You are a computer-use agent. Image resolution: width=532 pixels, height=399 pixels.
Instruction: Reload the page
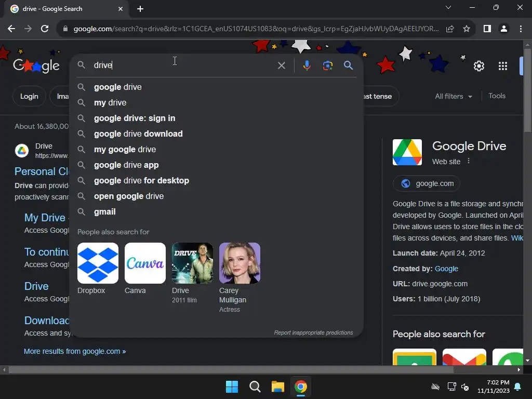coord(45,29)
